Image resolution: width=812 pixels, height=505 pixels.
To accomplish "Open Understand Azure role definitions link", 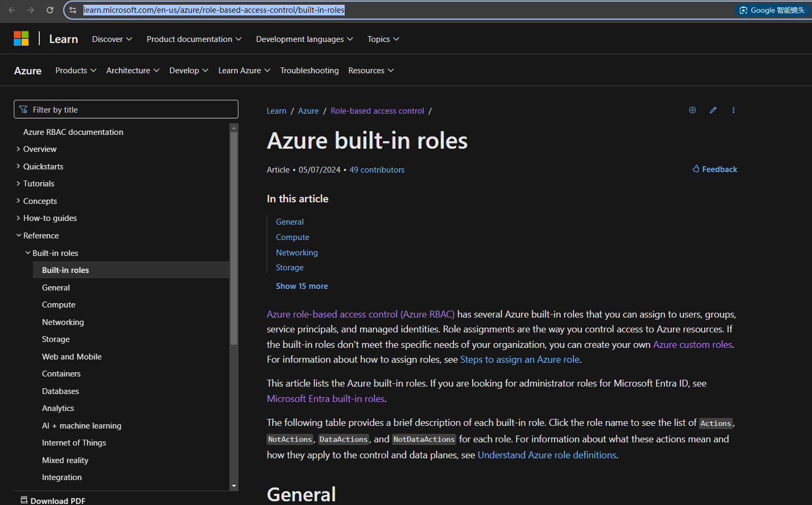I will [x=547, y=455].
